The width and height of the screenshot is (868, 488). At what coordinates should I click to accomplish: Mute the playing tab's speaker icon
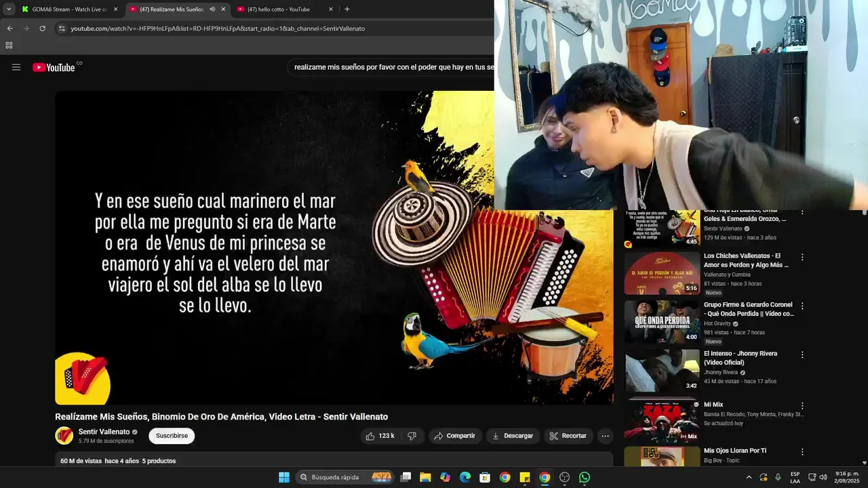pyautogui.click(x=212, y=9)
